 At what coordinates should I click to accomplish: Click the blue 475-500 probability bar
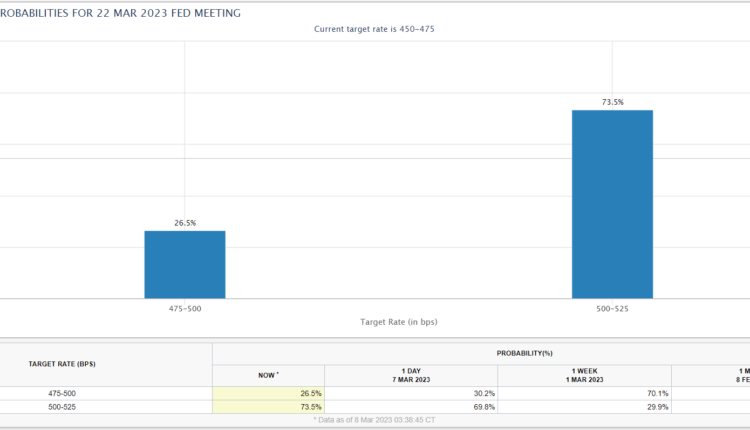pos(185,264)
